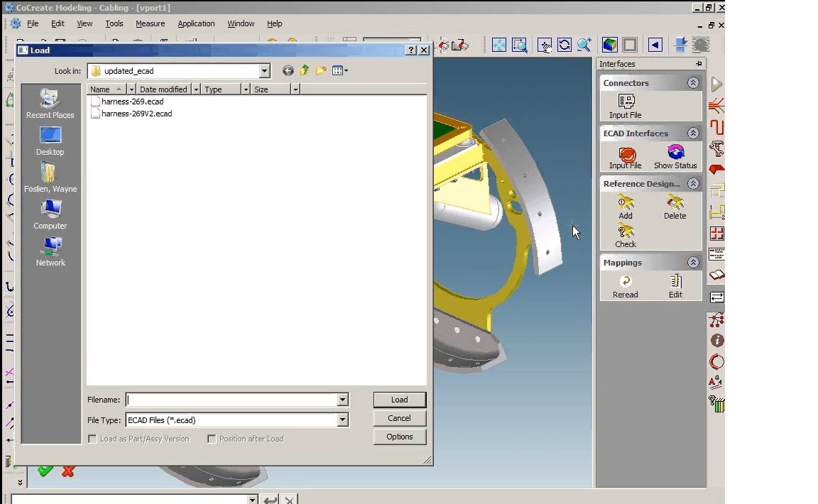Collapse the Reference Designators section
The height and width of the screenshot is (504, 818).
coord(693,184)
